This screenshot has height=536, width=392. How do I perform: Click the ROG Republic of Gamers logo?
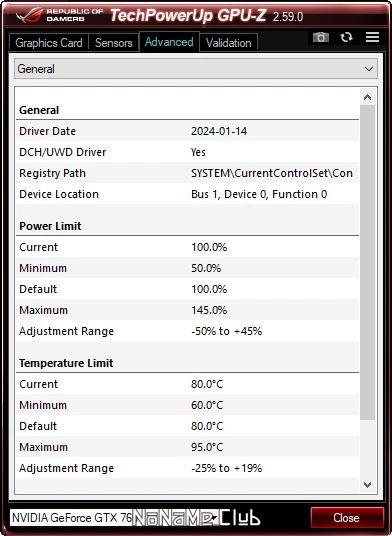tap(60, 15)
